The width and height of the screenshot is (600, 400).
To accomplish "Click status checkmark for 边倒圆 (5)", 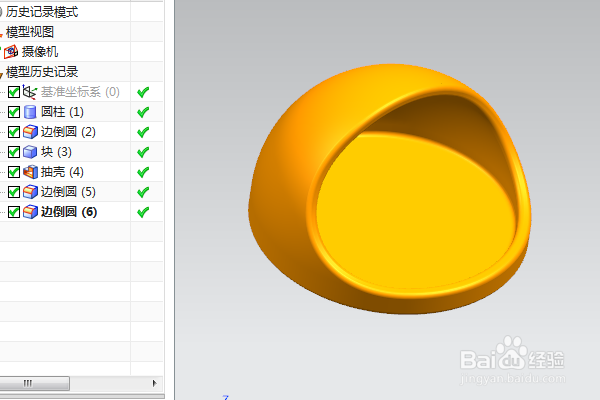I will point(143,192).
